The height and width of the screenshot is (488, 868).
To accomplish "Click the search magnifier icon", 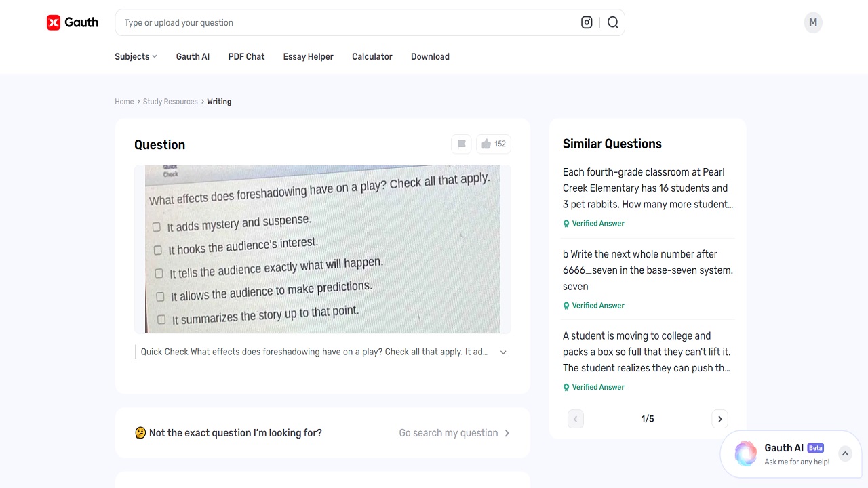I will click(x=612, y=22).
